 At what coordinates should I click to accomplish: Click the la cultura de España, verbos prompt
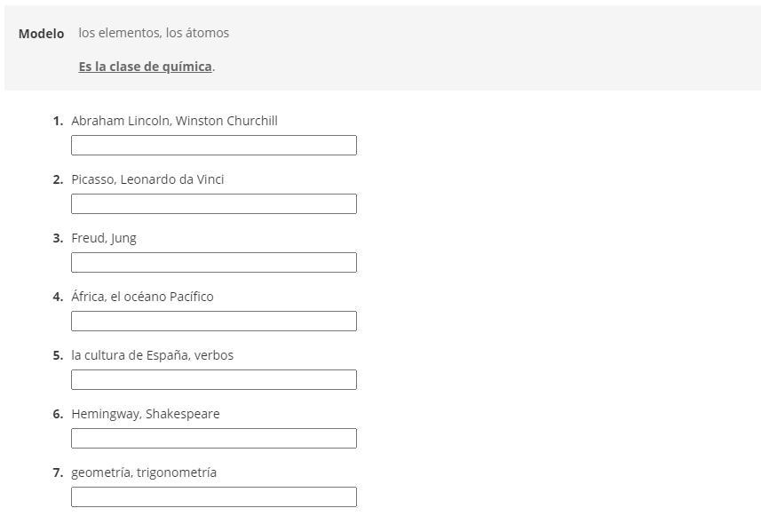[153, 355]
